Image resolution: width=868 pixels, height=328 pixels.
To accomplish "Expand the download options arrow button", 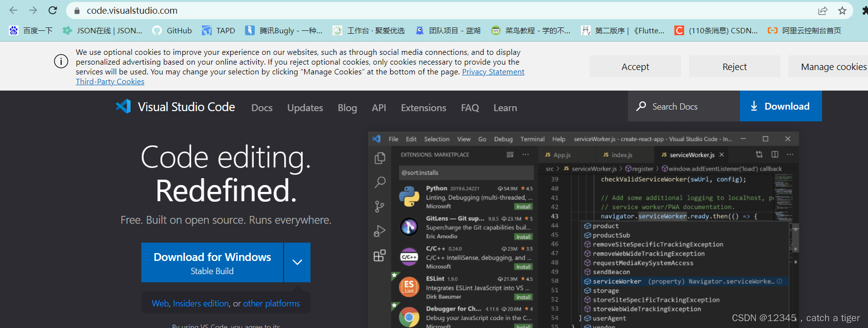I will coord(297,262).
